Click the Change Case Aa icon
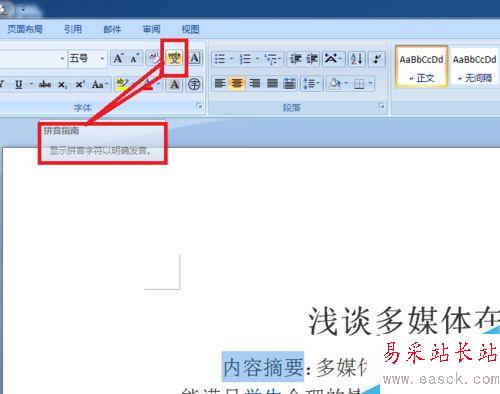 (100, 84)
